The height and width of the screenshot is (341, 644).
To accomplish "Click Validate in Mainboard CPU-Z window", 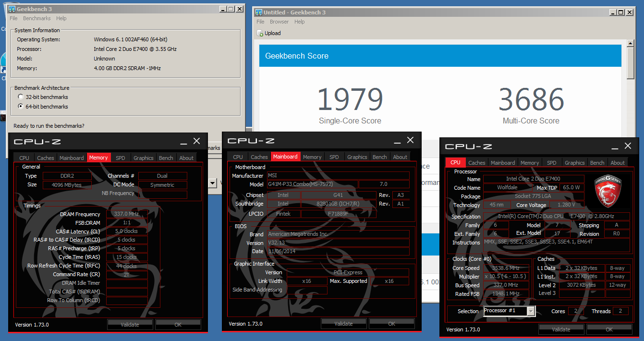I will pyautogui.click(x=343, y=323).
